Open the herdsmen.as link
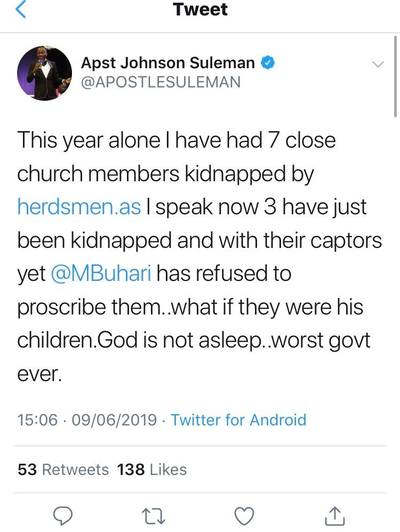Screen dimensions: 400x532 (x=79, y=207)
